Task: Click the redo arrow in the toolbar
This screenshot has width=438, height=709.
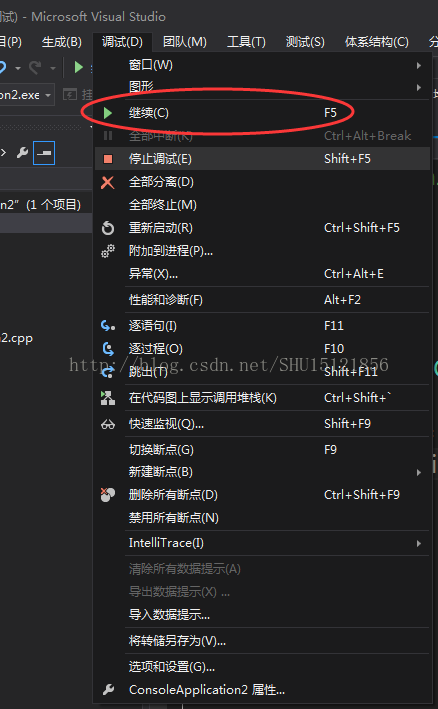Action: click(x=35, y=67)
